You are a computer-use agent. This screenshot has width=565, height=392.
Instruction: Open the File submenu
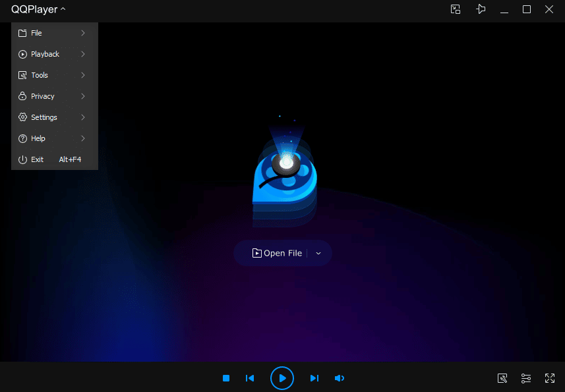tap(55, 33)
